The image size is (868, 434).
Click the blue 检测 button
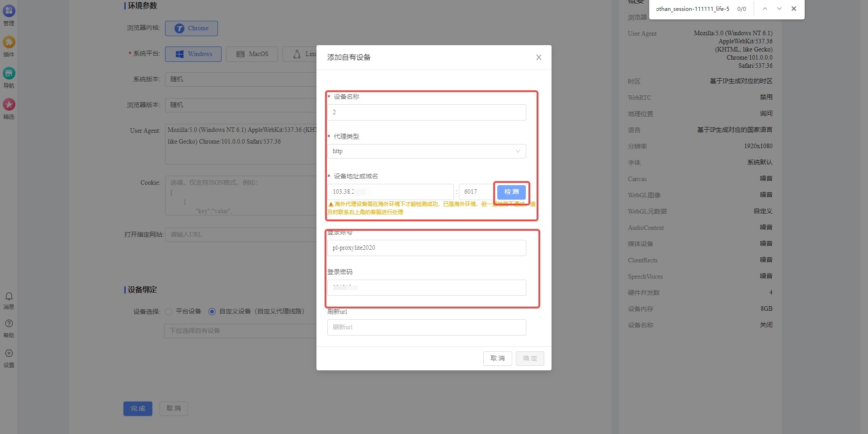tap(511, 192)
